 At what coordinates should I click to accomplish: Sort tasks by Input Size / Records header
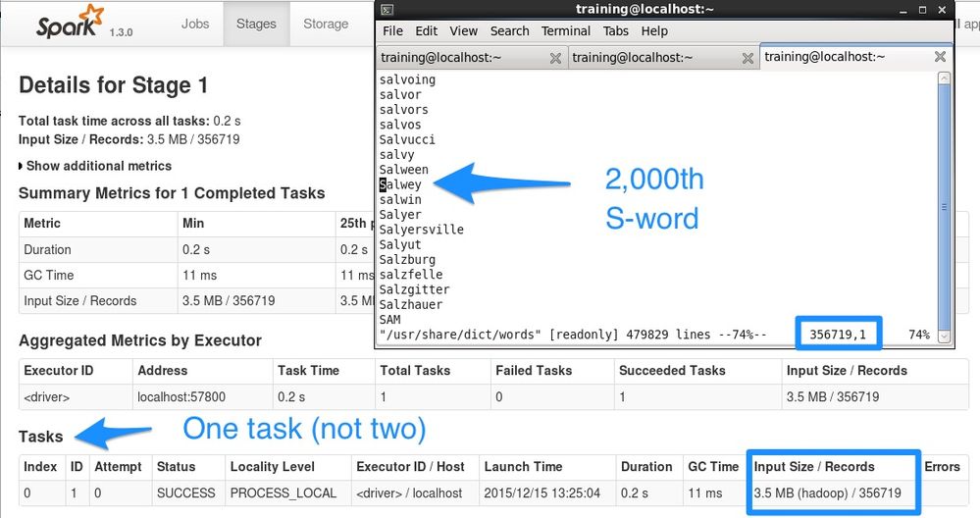point(814,467)
